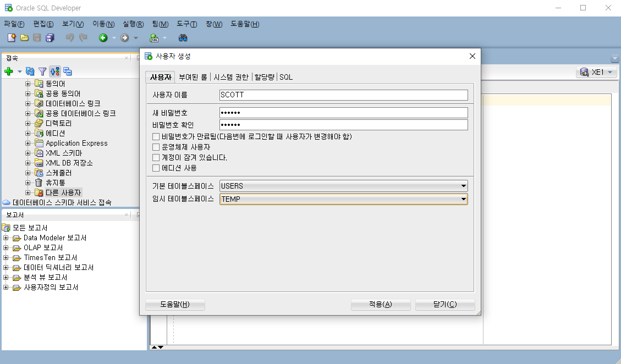
Task: Open the New Connection dropdown arrow
Action: 19,71
